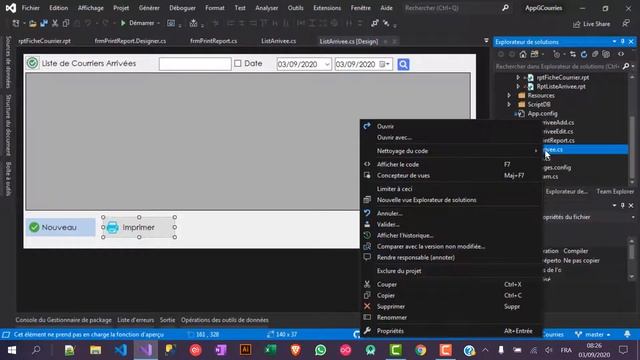Open the Boîte à outils side tab
The height and width of the screenshot is (360, 640).
click(x=8, y=179)
